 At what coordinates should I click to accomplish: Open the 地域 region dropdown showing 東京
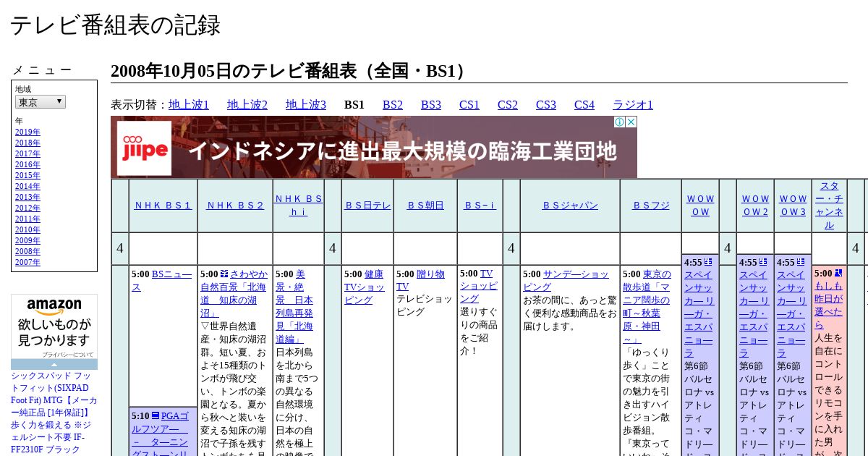(41, 102)
